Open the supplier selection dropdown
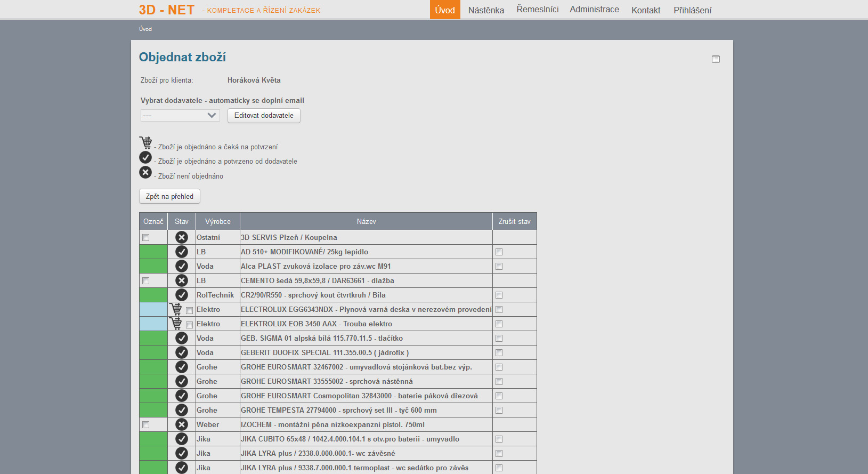The image size is (868, 474). point(180,115)
